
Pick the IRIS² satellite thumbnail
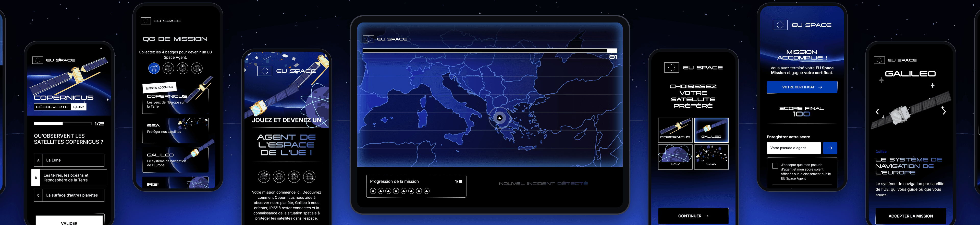[675, 157]
